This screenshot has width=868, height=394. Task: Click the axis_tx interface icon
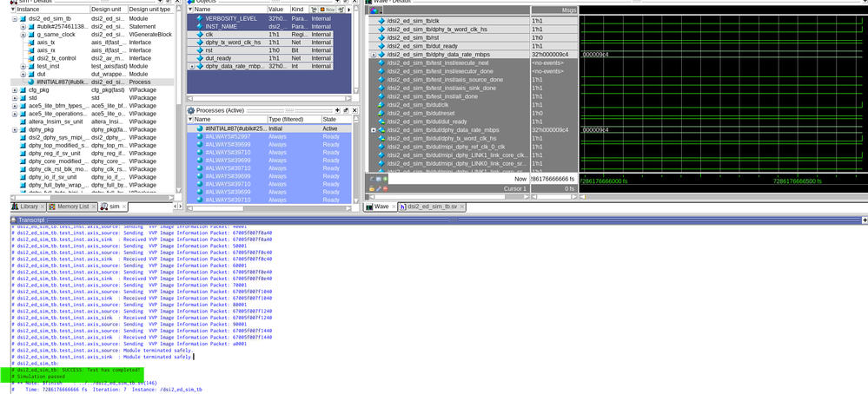pos(30,42)
